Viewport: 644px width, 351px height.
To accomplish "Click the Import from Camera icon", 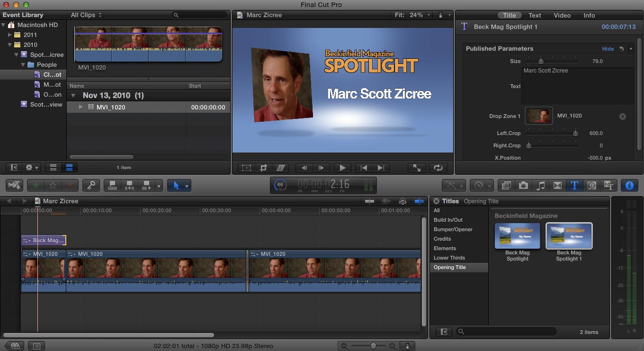I will click(15, 185).
